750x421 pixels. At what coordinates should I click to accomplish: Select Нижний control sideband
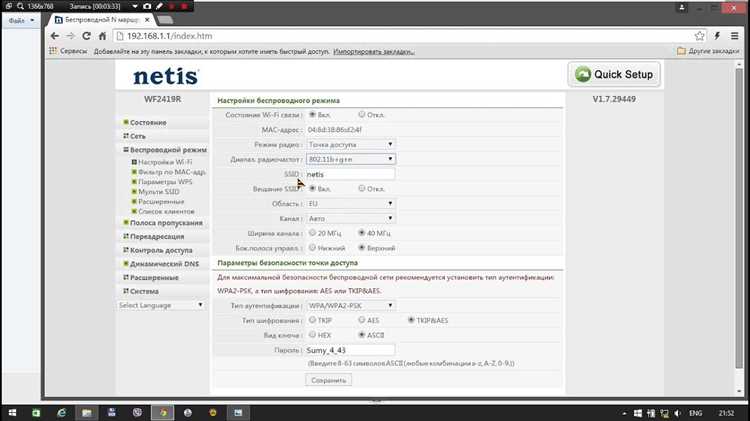coord(312,248)
